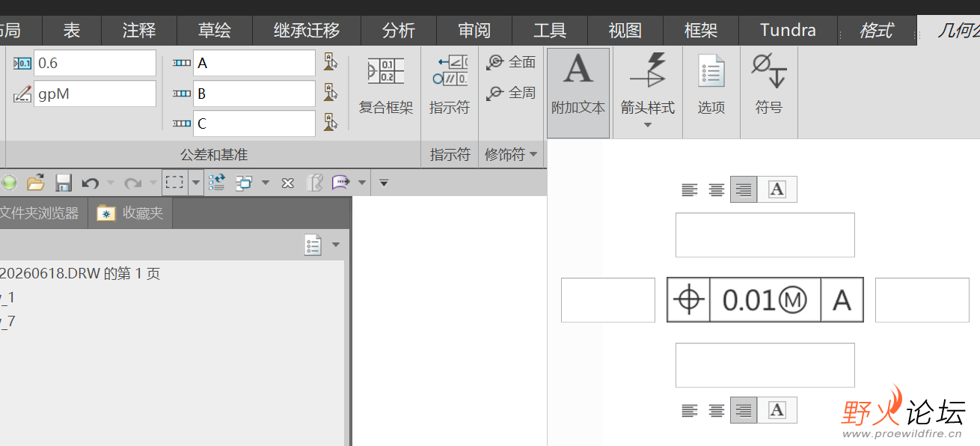Pick tertiary datum with icon beside field C
Viewport: 980px width, 446px height.
pyautogui.click(x=331, y=123)
